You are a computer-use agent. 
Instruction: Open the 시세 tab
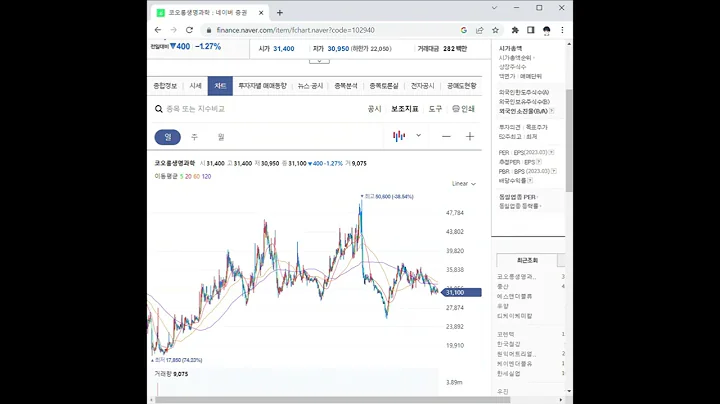click(196, 86)
